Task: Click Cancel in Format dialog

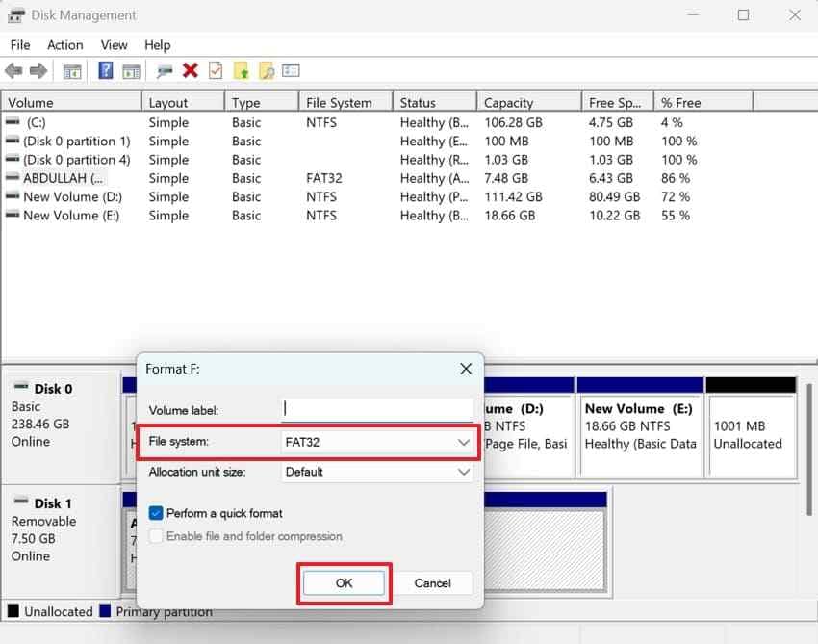Action: [x=432, y=583]
